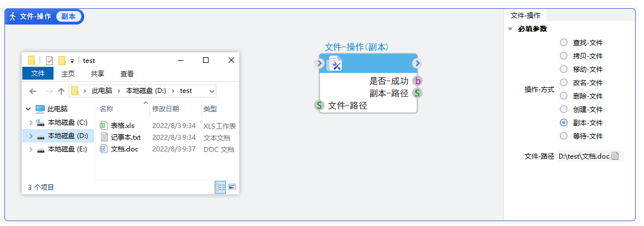Select the 副本-文件 radio option
644x226 pixels.
(564, 122)
